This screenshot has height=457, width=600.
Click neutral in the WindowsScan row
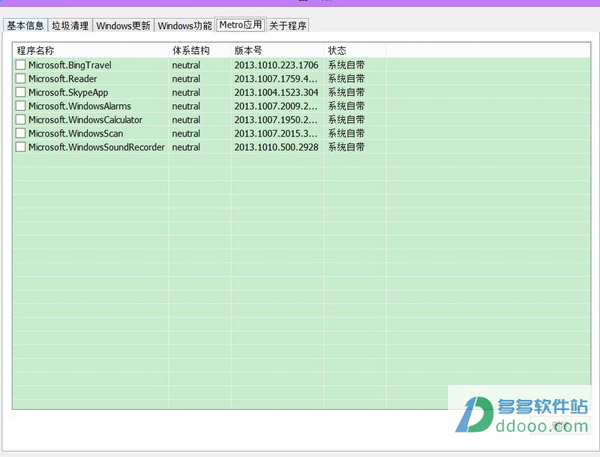tap(186, 134)
